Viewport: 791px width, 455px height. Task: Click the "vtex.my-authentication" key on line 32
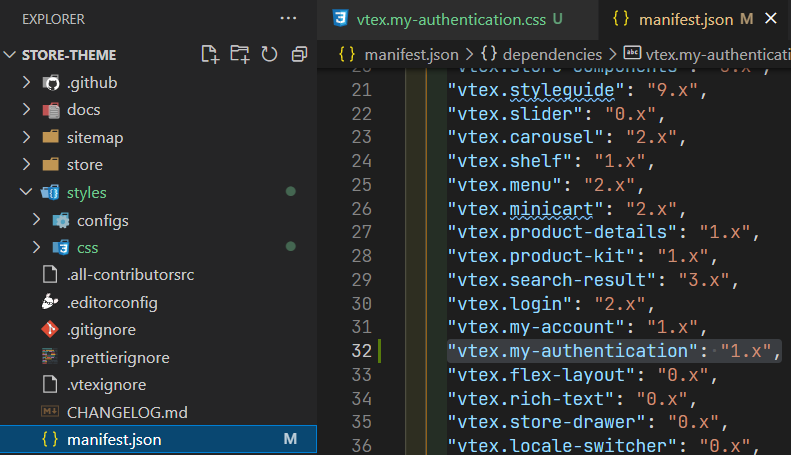(x=573, y=351)
